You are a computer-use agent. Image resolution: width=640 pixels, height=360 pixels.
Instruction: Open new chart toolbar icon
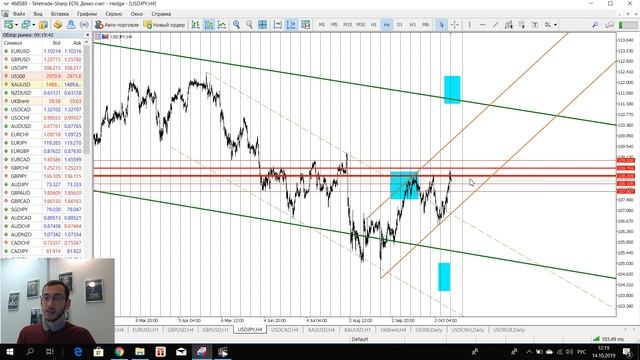pyautogui.click(x=8, y=25)
